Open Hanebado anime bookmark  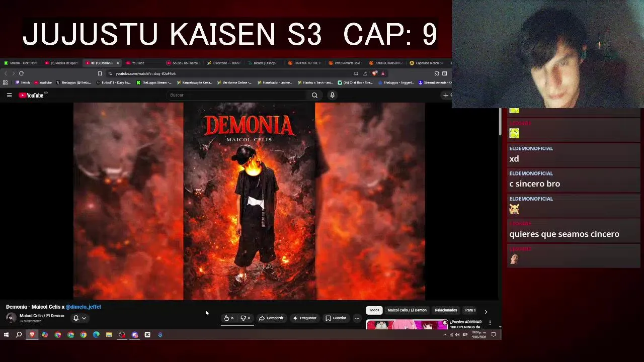point(274,82)
